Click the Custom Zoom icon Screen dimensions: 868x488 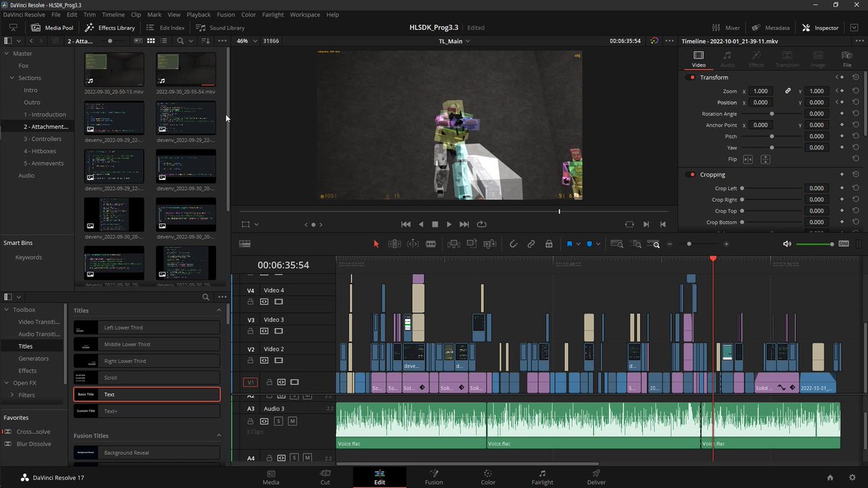pos(655,244)
